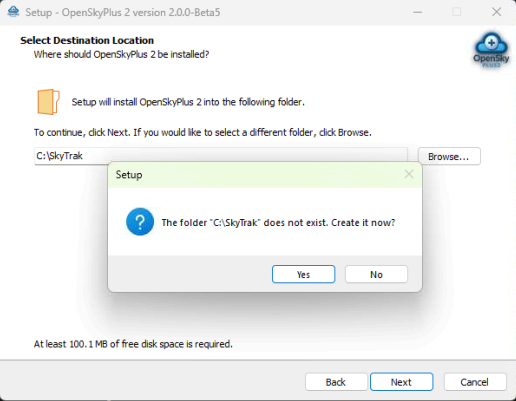The image size is (516, 401).
Task: Click the maximize button in title bar
Action: (457, 12)
